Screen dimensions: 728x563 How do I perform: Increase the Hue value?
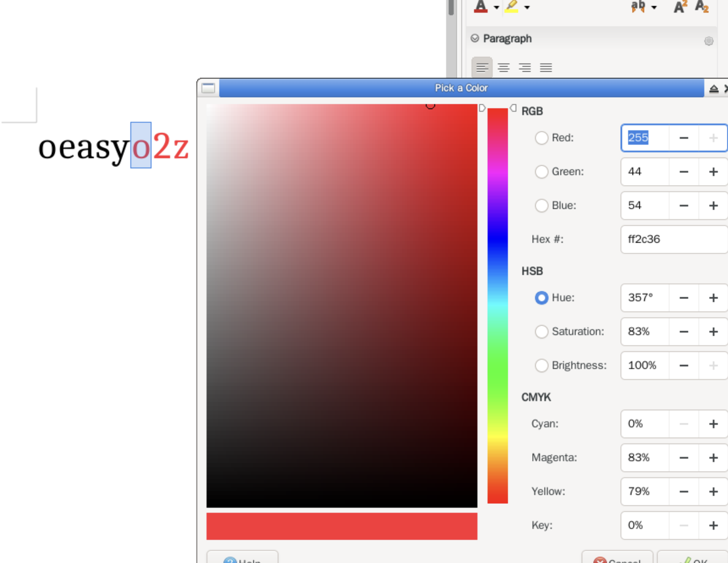point(713,298)
